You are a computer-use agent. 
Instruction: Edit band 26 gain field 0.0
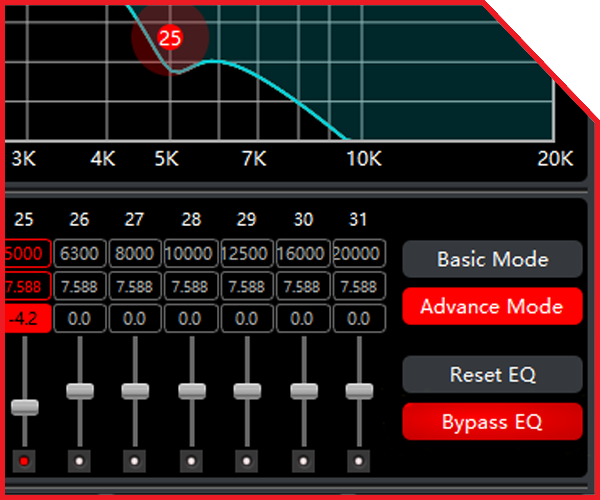(x=80, y=318)
